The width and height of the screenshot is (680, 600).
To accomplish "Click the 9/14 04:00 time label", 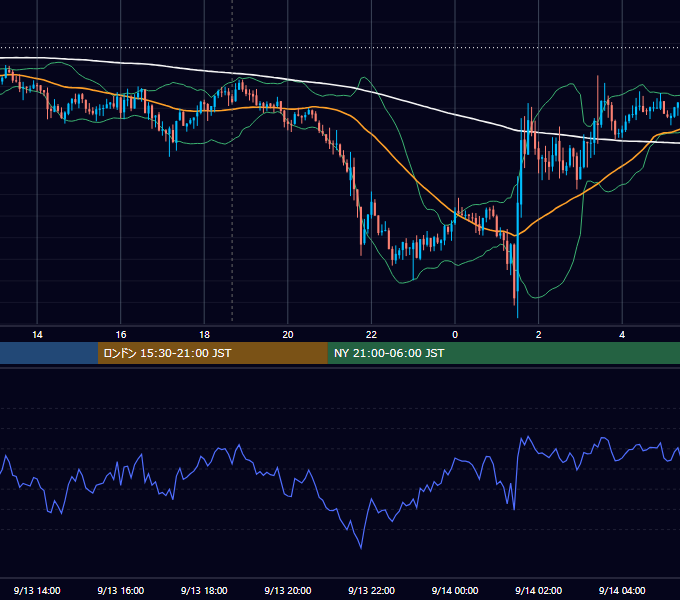I will point(622,590).
